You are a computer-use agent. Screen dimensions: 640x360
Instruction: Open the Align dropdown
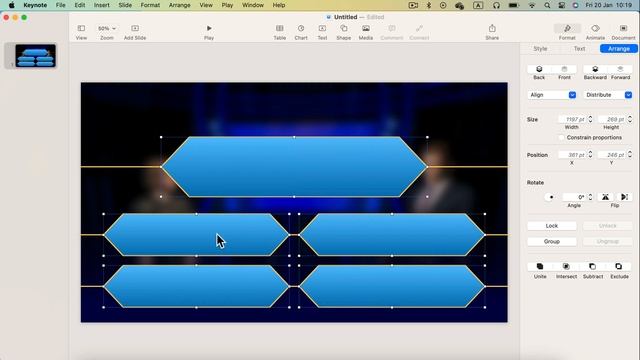[552, 95]
